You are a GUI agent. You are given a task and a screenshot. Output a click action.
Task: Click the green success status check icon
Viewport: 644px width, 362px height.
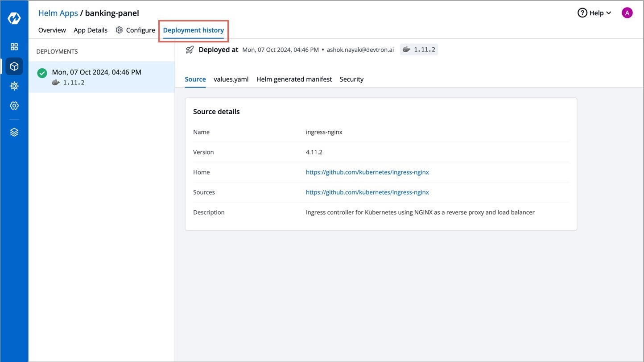(x=42, y=73)
